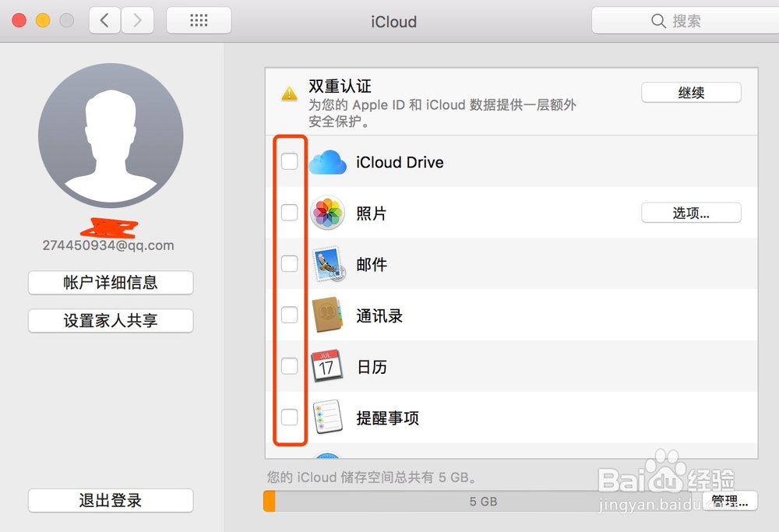Image resolution: width=779 pixels, height=532 pixels.
Task: Open 帐户详细信息
Action: [x=111, y=283]
